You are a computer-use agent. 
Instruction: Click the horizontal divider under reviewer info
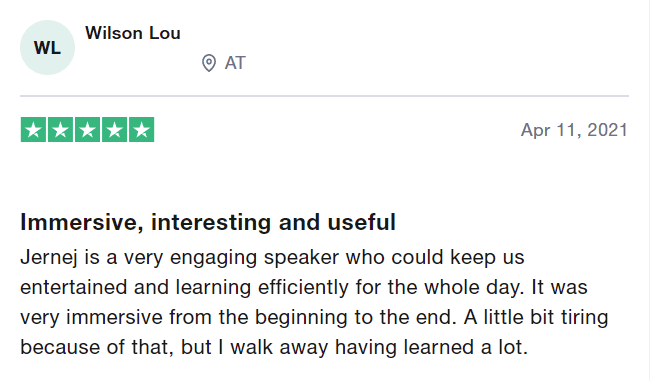coord(325,96)
